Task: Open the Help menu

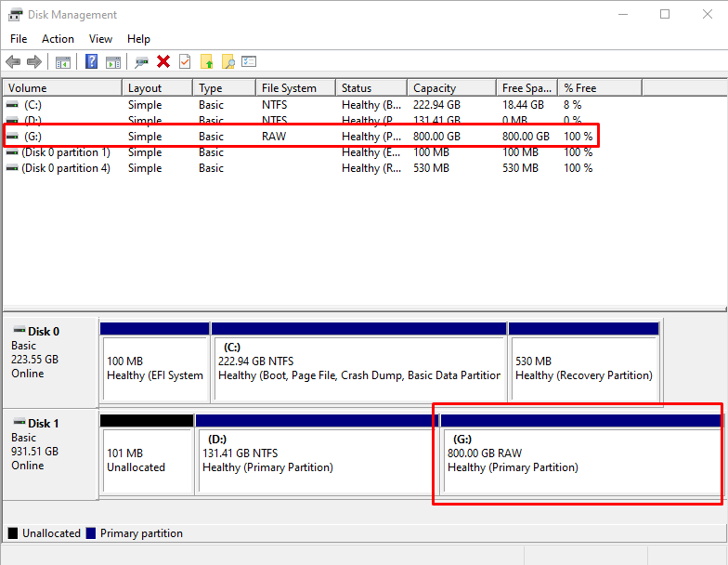Action: tap(139, 39)
